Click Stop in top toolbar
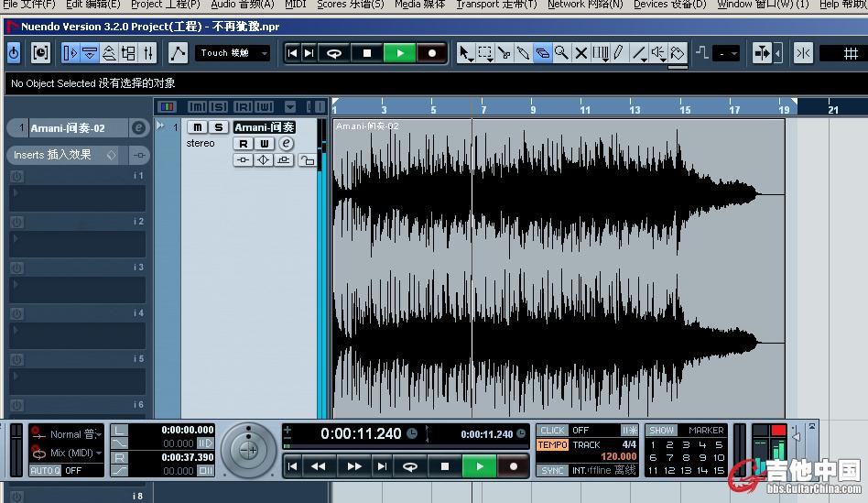 [366, 53]
